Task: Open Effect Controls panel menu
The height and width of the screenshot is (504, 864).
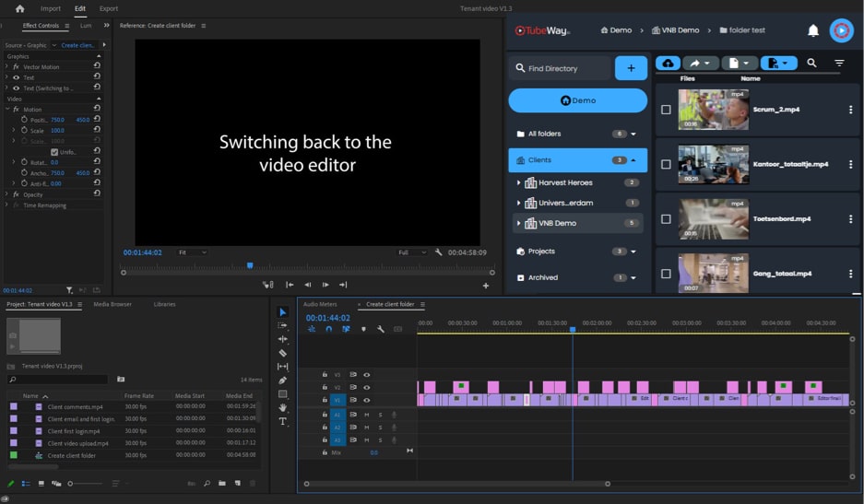Action: point(67,25)
